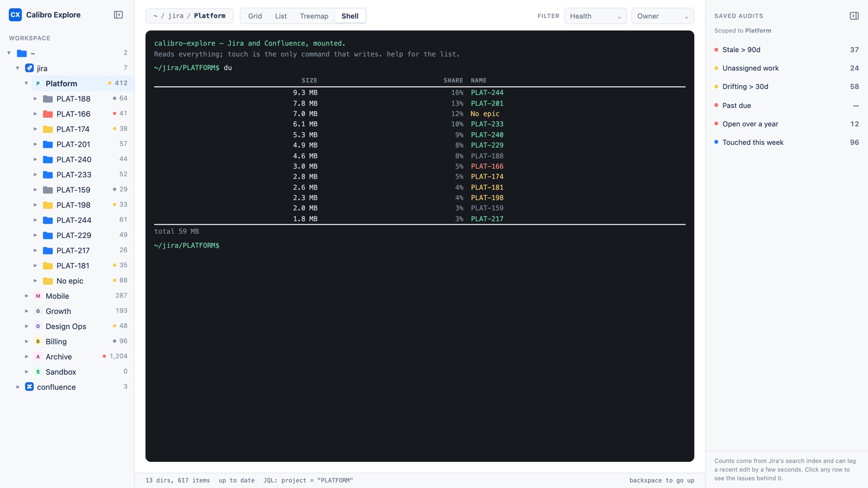Click the Billing project B badge
Screen dimensions: 868x488
38,342
